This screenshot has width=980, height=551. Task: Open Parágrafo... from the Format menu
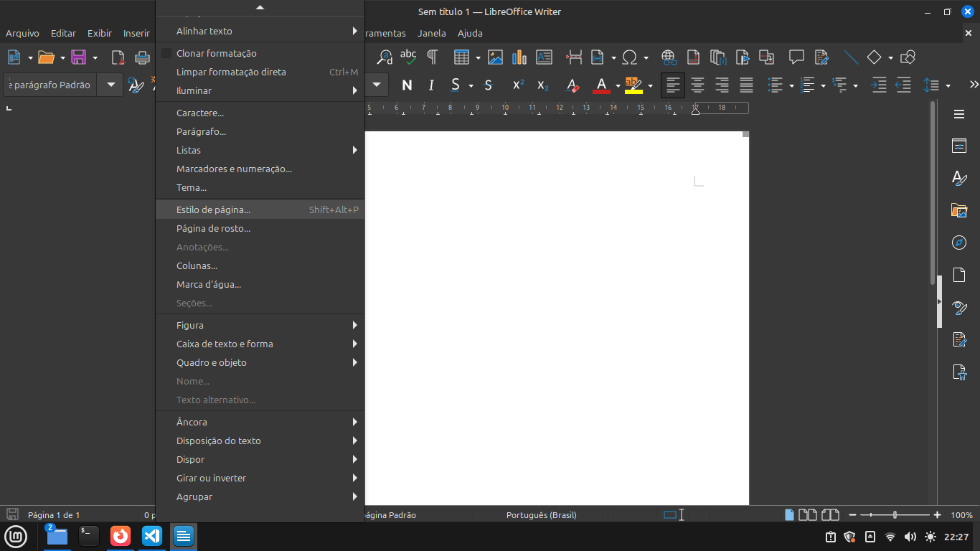(x=260, y=131)
